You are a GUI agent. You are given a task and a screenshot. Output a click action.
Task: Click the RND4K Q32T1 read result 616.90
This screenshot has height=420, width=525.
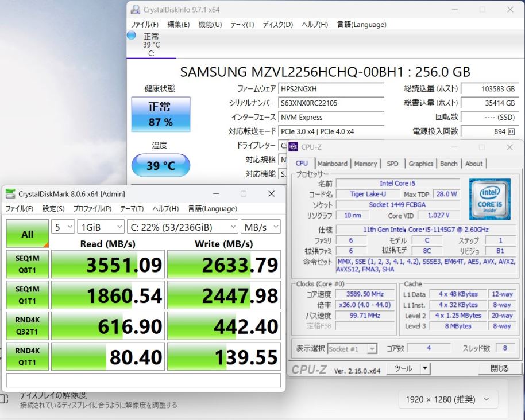click(108, 326)
